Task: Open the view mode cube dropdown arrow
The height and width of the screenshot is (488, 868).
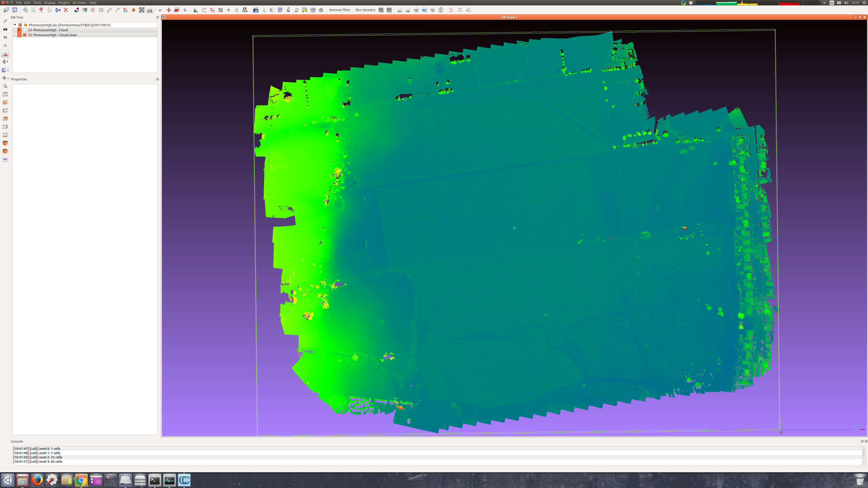Action: click(x=8, y=70)
